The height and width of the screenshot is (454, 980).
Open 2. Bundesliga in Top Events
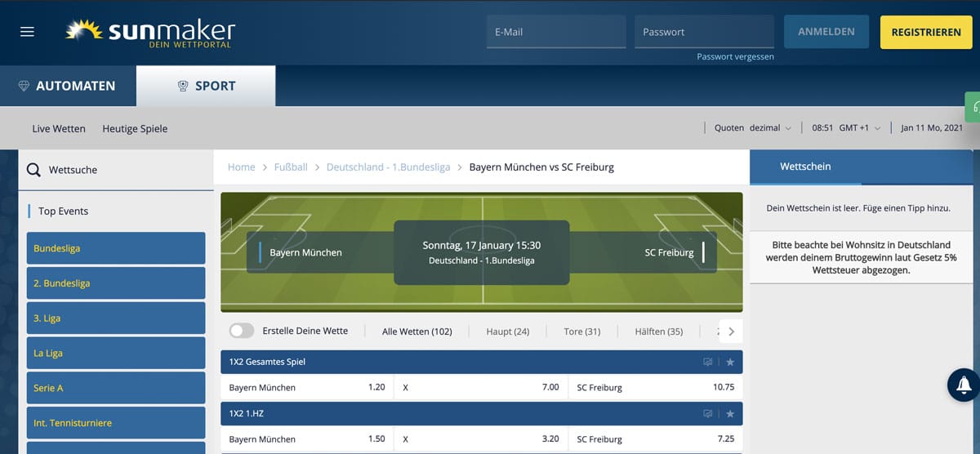coord(116,283)
